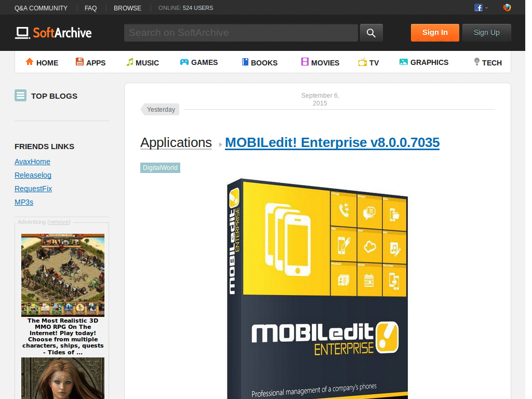Screen dimensions: 532x399
Task: Open the BROWSE link
Action: coord(127,8)
